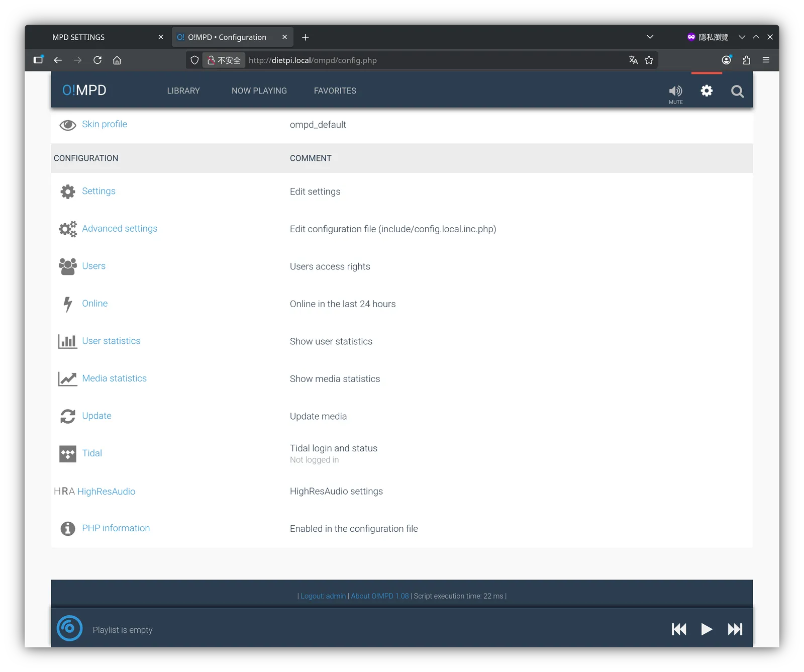This screenshot has height=672, width=804.
Task: Expand the browser tab list dropdown
Action: click(650, 37)
